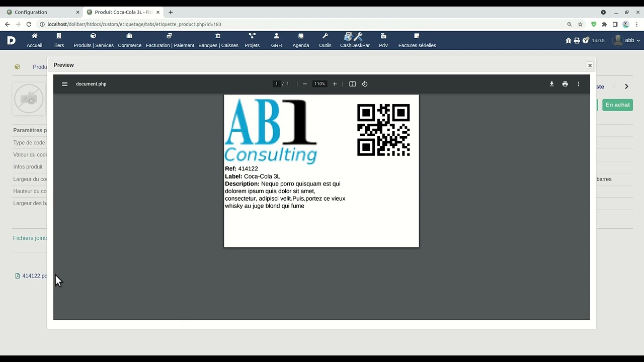Go back in browser history
The height and width of the screenshot is (362, 644).
coord(7,24)
